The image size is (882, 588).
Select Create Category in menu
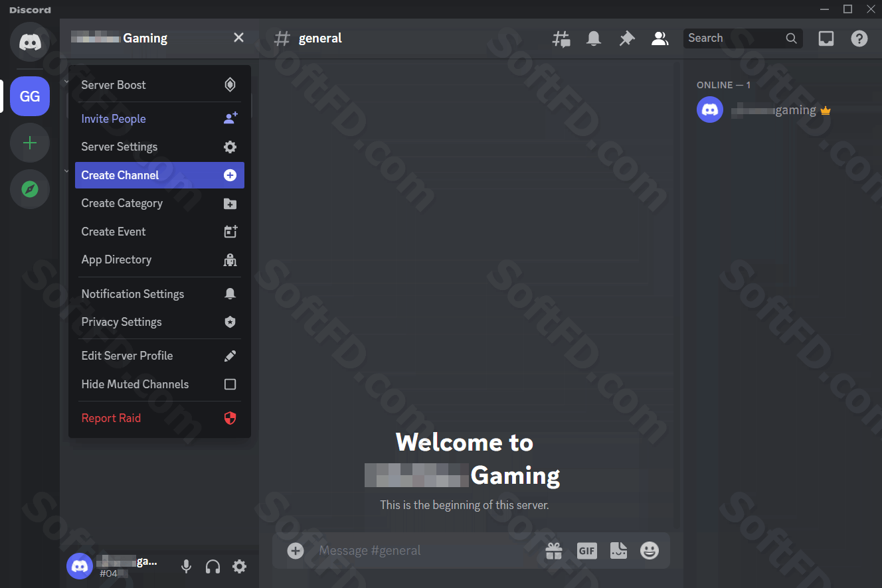pyautogui.click(x=159, y=203)
